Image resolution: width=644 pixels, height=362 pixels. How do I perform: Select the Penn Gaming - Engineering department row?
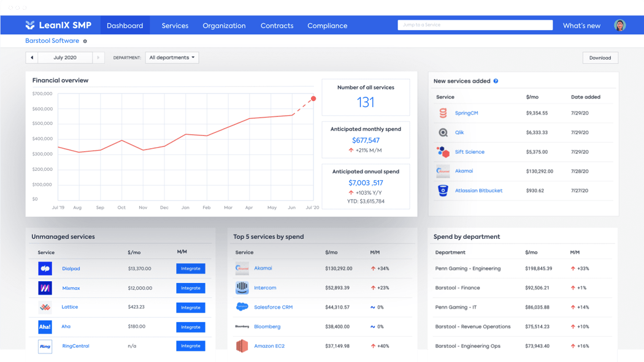pos(523,268)
